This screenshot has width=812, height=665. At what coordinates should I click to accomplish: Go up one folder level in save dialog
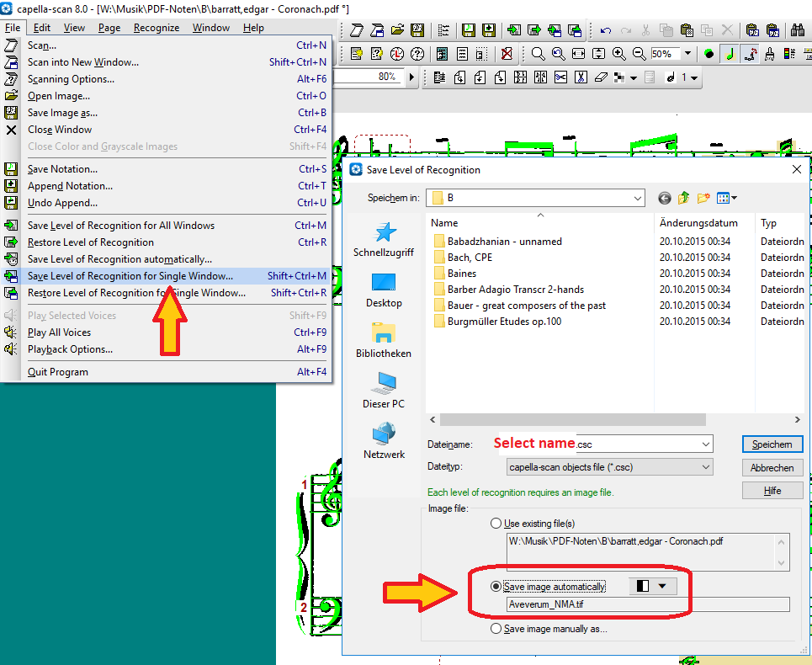(683, 198)
